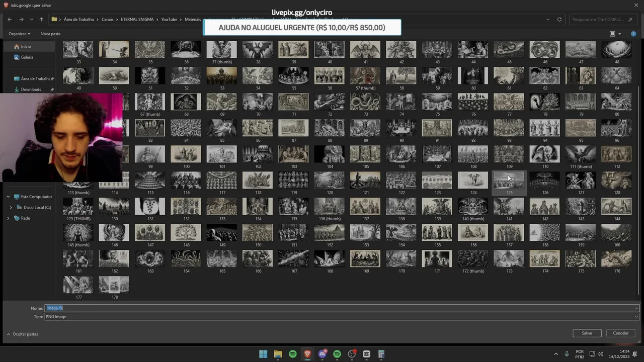Screen dimensions: 644x362
Task: Select image thumbnail 178
Action: pyautogui.click(x=114, y=288)
